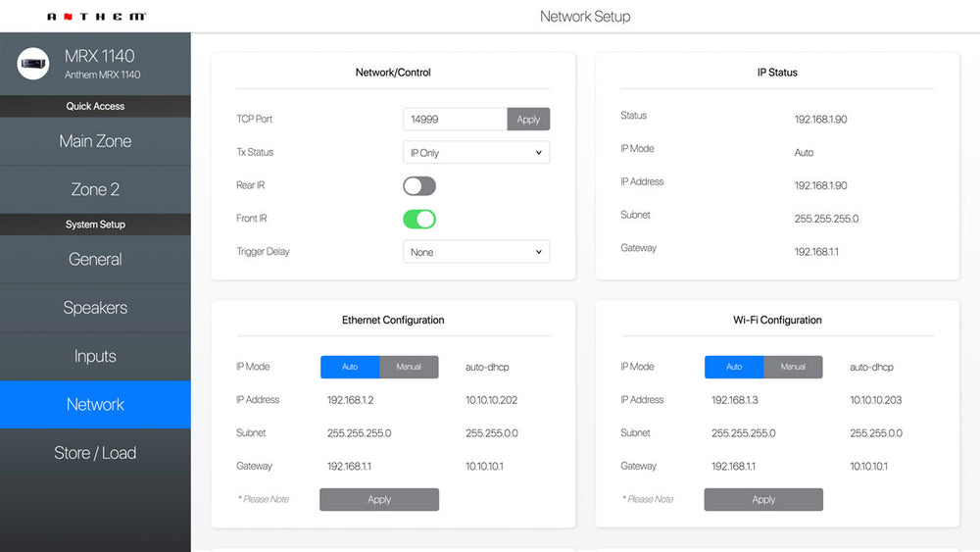This screenshot has height=552, width=980.
Task: Disable the Front IR toggle
Action: (x=418, y=219)
